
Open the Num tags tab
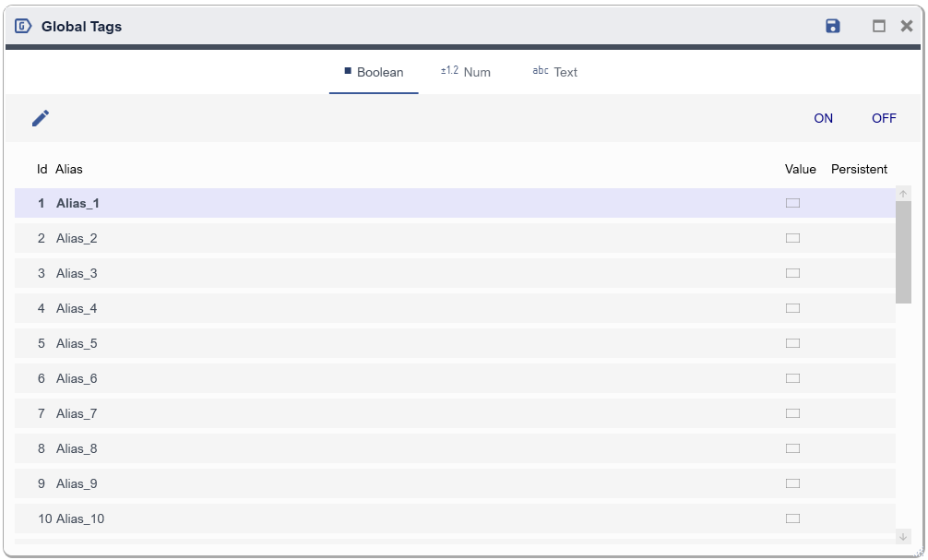coord(466,72)
